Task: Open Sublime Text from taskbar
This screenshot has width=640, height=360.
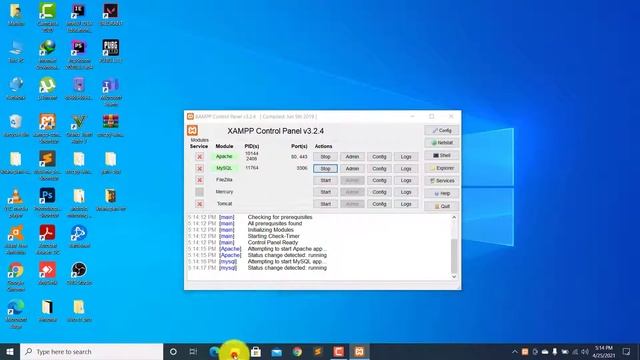Action: (318, 351)
